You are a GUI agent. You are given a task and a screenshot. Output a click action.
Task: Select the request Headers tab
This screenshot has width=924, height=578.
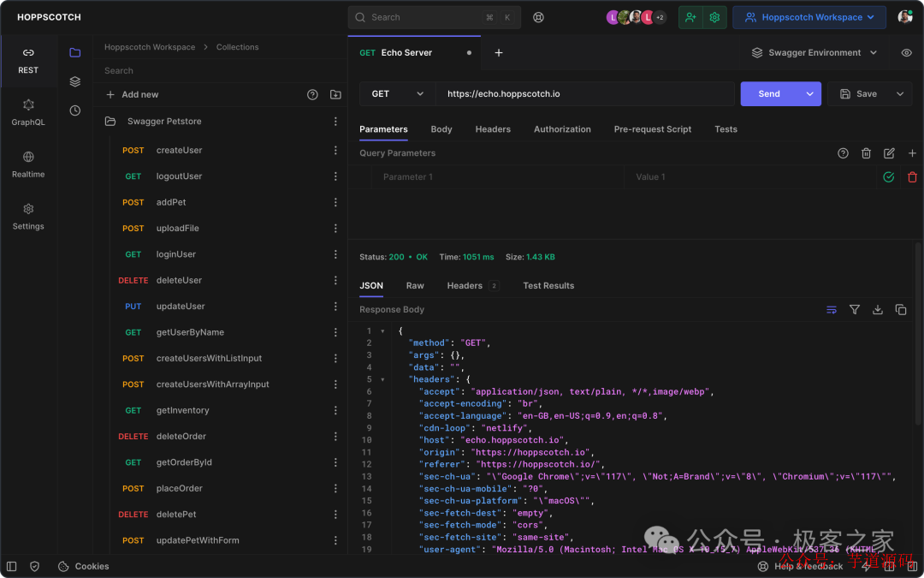[493, 129]
